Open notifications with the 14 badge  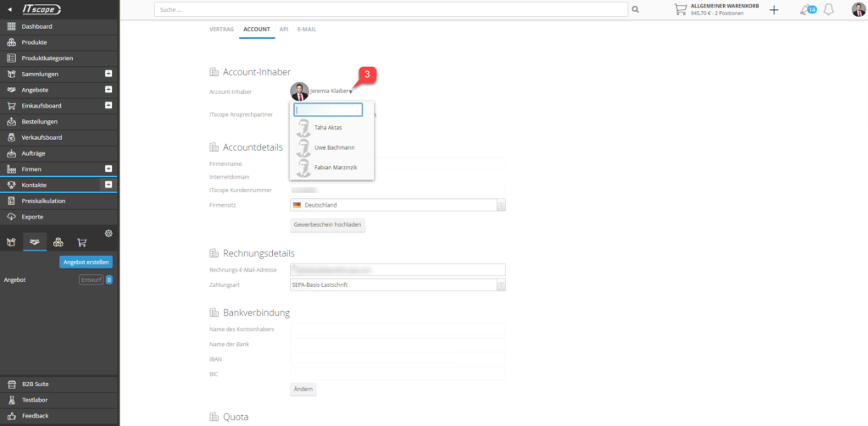[808, 9]
